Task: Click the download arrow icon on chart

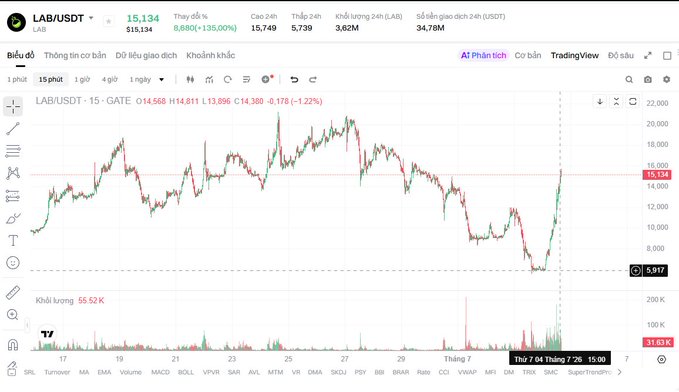Action: pyautogui.click(x=600, y=101)
